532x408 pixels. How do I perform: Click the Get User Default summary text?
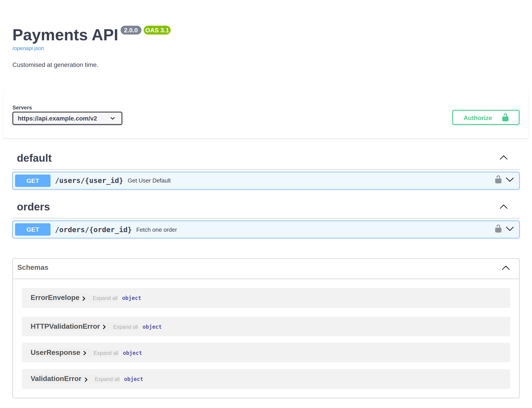[149, 181]
